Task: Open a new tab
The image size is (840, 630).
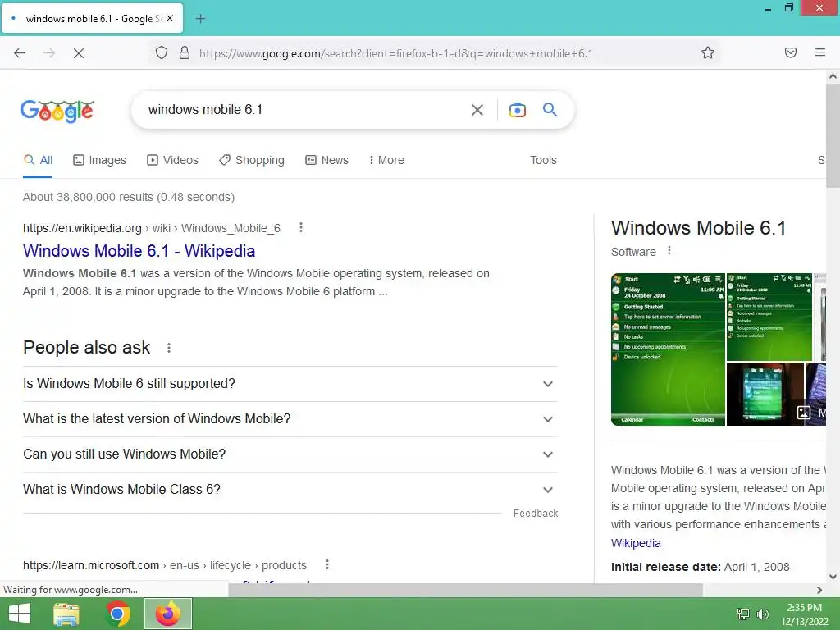Action: [200, 19]
